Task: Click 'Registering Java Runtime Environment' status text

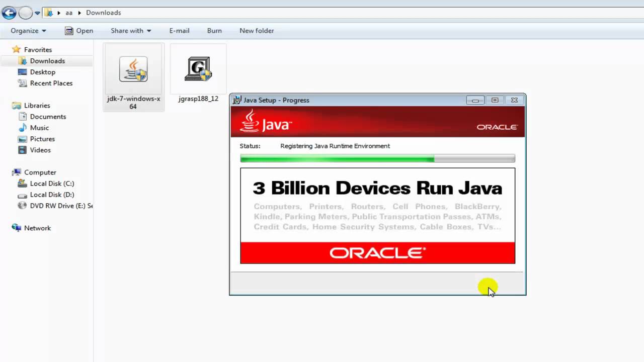Action: click(x=335, y=146)
